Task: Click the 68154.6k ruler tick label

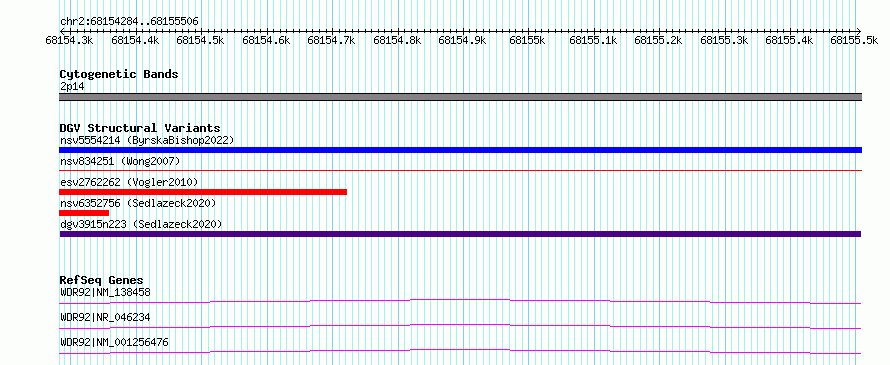Action: (x=266, y=40)
